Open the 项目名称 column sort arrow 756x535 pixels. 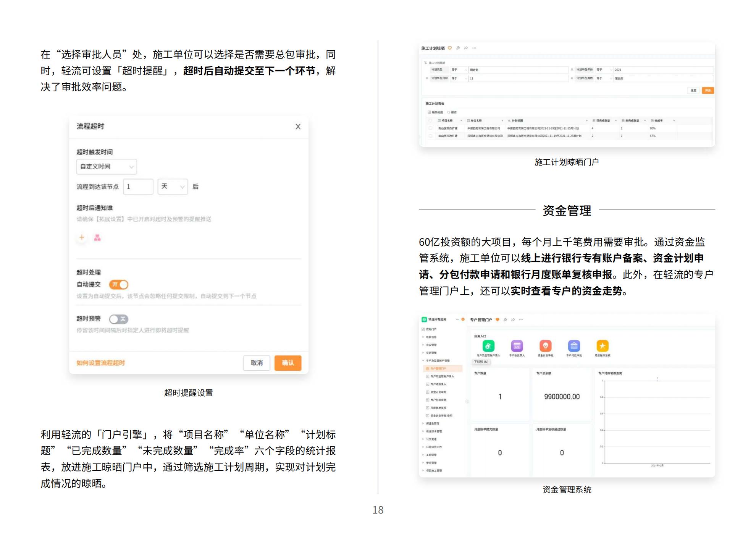[x=461, y=121]
